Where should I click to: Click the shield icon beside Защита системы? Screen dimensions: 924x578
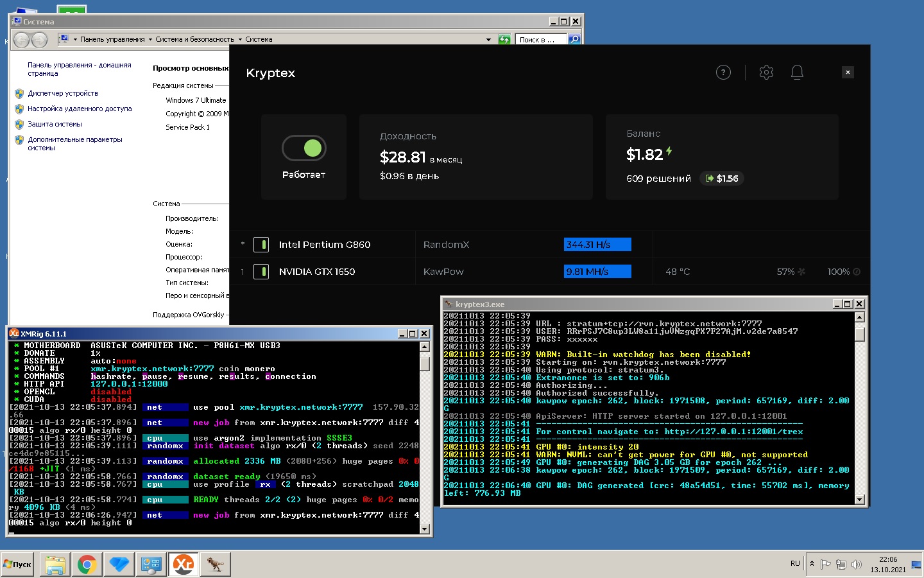click(19, 125)
